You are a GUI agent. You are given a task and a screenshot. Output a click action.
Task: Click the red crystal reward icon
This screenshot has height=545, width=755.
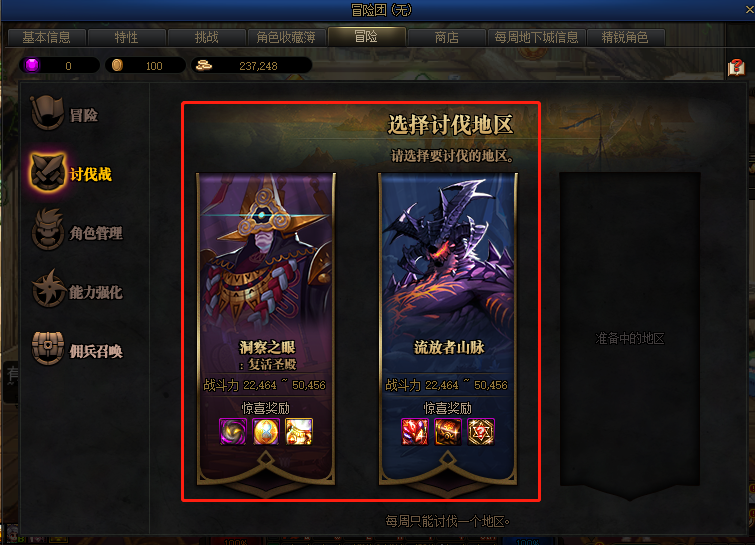coord(415,431)
